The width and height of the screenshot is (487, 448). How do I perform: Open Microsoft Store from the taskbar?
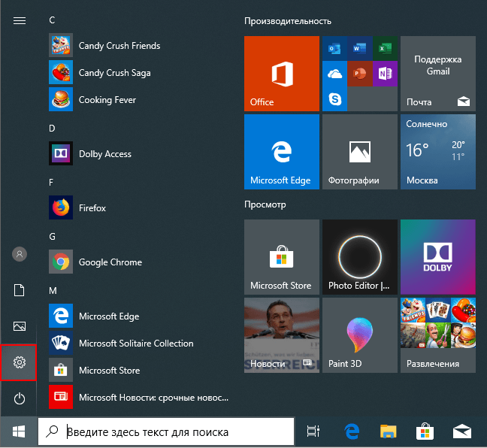tap(425, 431)
